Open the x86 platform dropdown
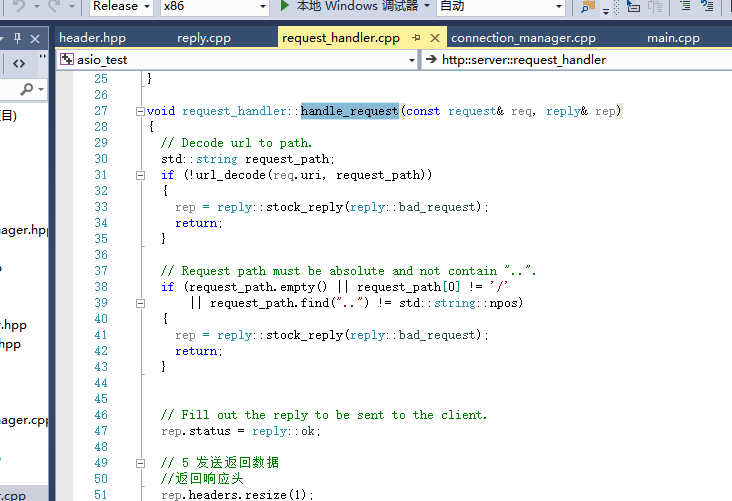Viewport: 732px width, 501px height. pos(215,7)
